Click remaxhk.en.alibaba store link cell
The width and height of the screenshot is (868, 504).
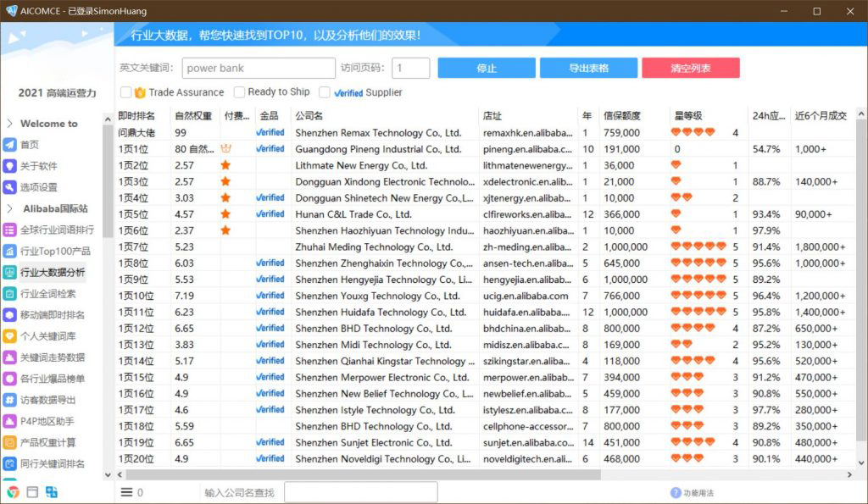pyautogui.click(x=527, y=133)
